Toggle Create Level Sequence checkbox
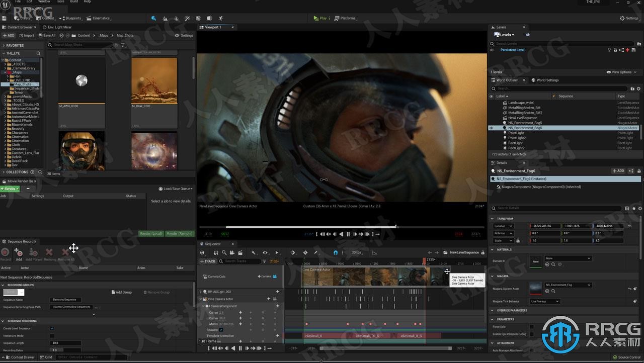The height and width of the screenshot is (363, 644). pyautogui.click(x=52, y=328)
